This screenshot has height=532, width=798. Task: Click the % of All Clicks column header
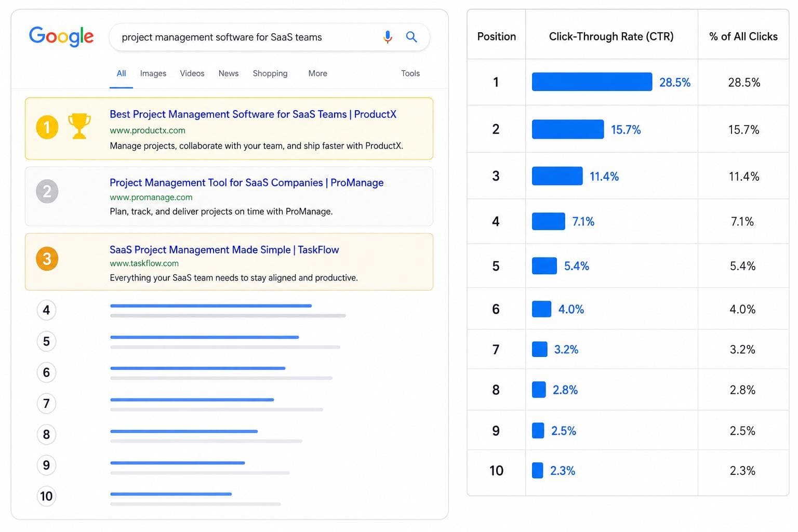(x=743, y=36)
